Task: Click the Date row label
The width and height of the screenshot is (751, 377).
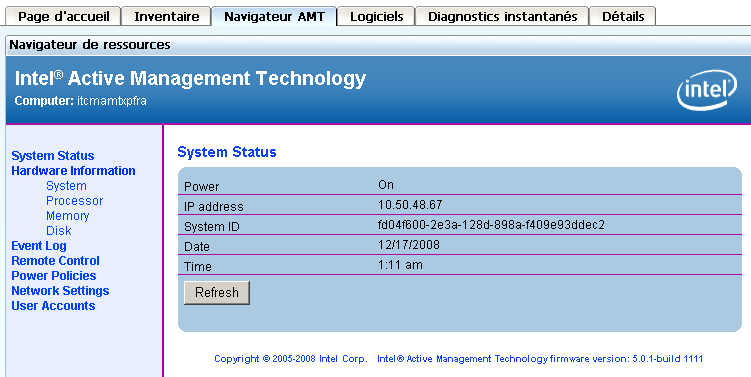Action: [x=197, y=247]
